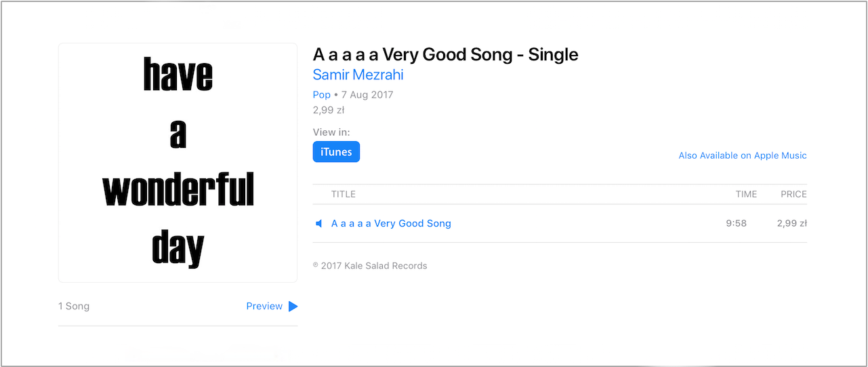Click the '1 Song' count label
The width and height of the screenshot is (868, 367).
point(74,306)
